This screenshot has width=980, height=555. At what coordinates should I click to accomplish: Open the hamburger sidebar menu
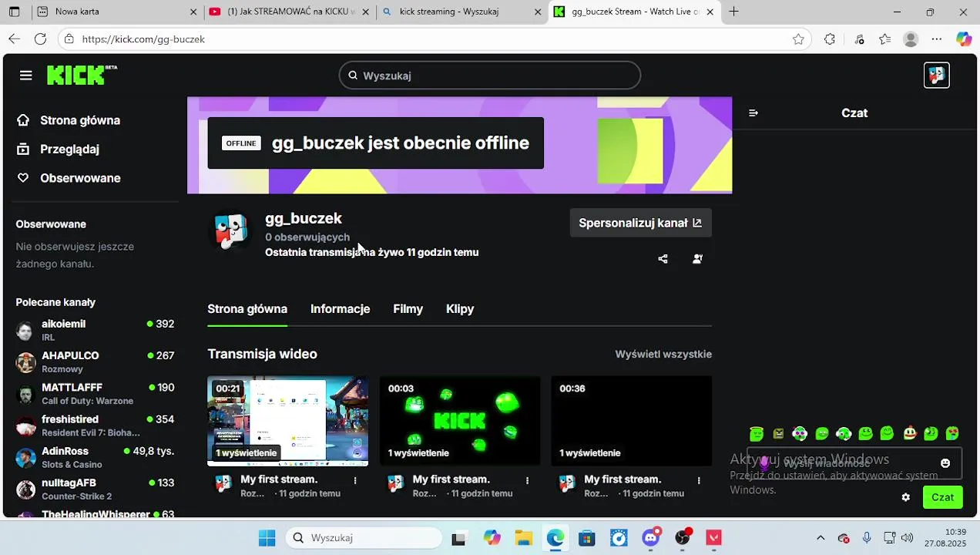click(26, 76)
